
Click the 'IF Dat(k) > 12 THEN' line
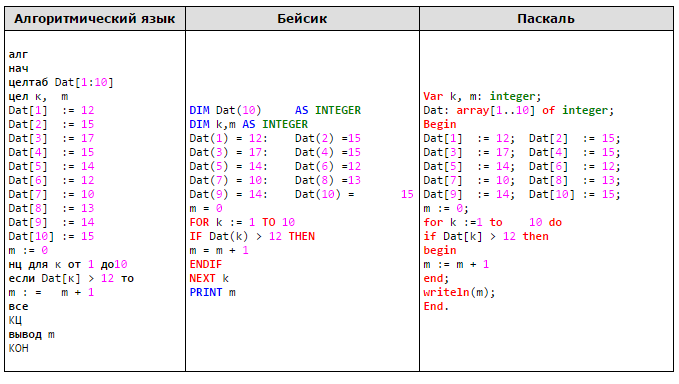coord(252,236)
